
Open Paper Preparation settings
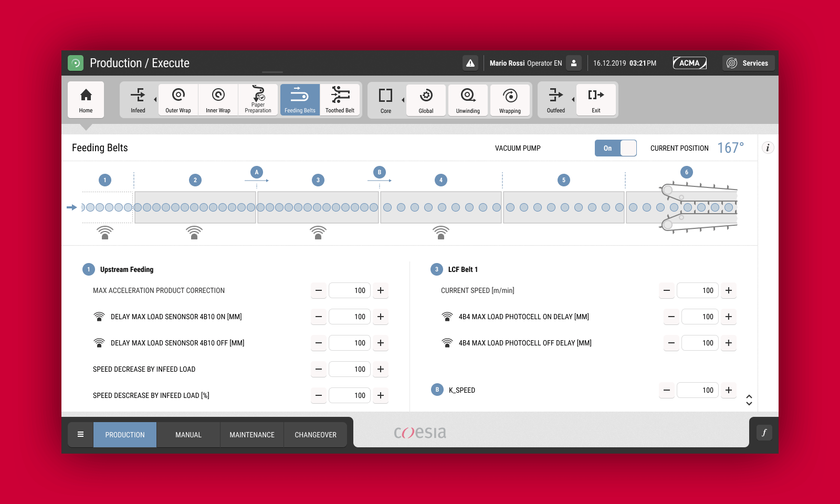[x=258, y=99]
